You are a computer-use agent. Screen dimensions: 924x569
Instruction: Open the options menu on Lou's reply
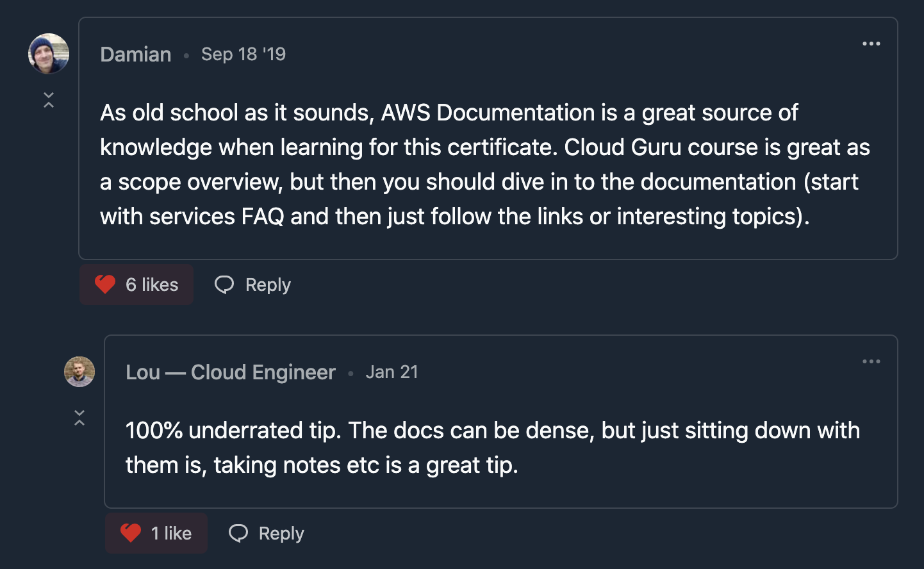click(x=871, y=361)
